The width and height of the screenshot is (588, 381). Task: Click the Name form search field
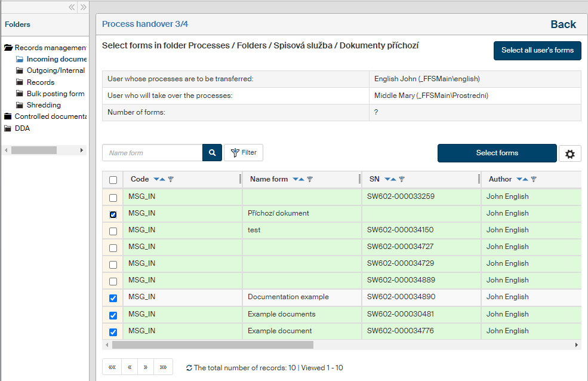coord(152,153)
